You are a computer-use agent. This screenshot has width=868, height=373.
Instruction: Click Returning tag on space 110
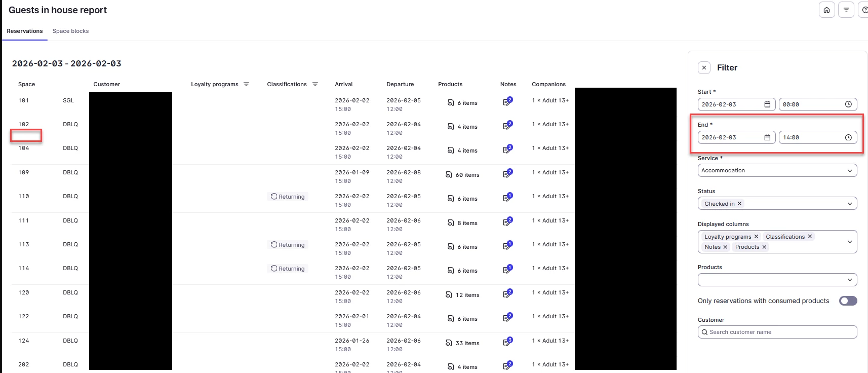(x=288, y=197)
